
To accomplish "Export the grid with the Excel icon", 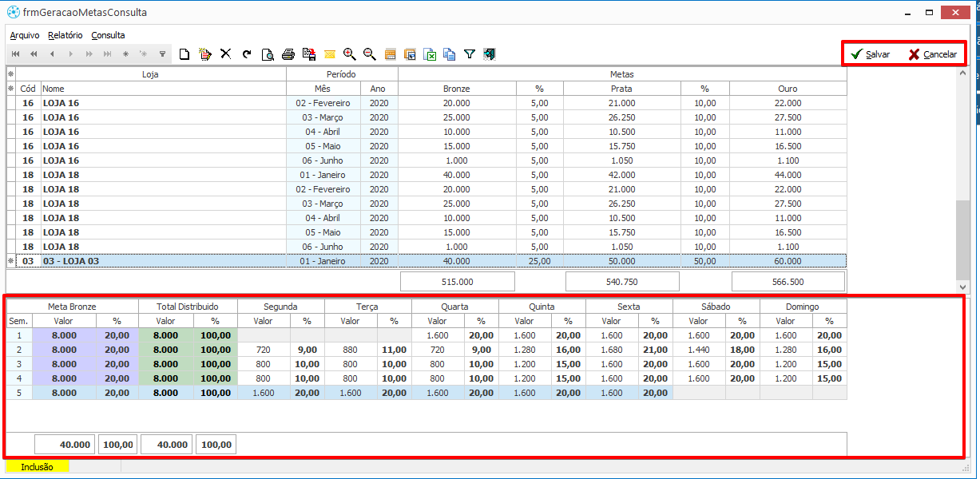I will point(430,54).
